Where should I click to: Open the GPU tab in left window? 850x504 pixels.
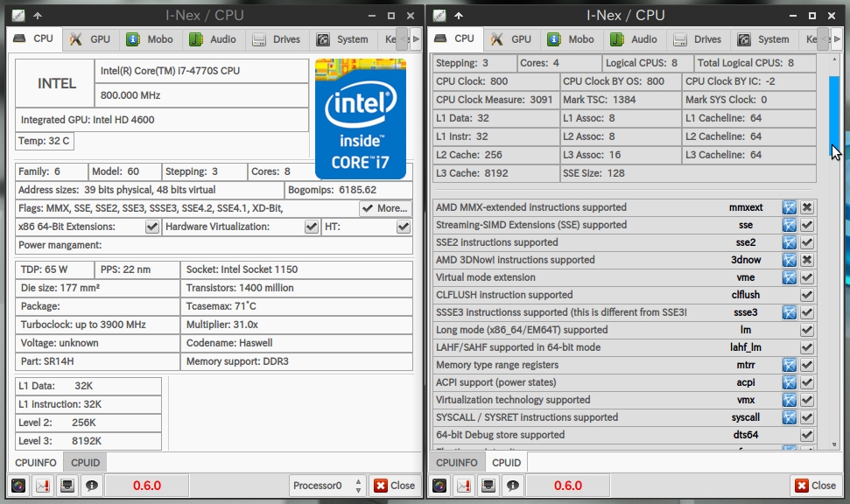point(90,39)
